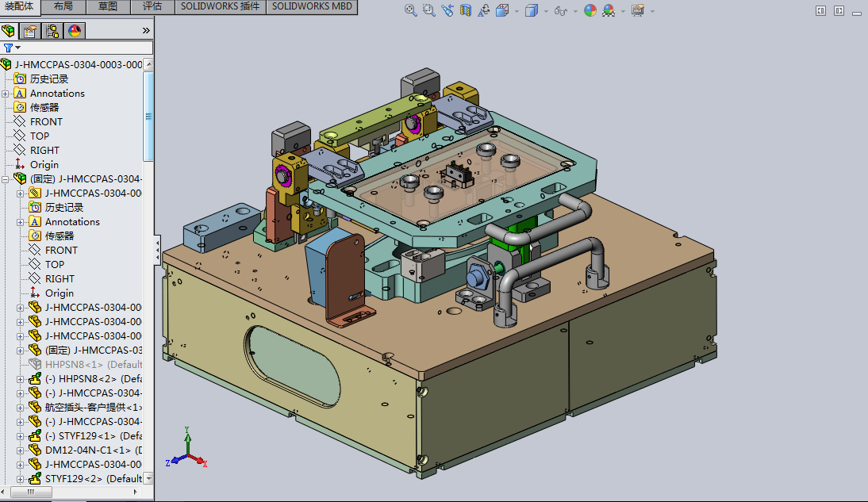Click the feature tree vertical scrollbar

click(x=148, y=116)
